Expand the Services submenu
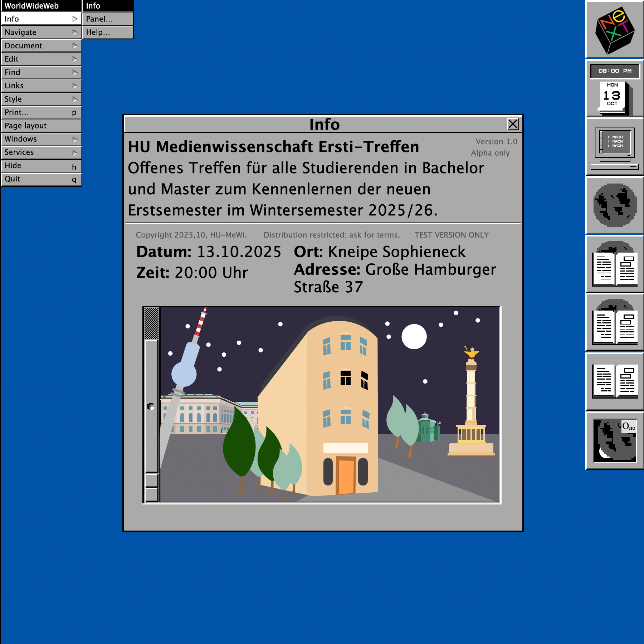This screenshot has height=644, width=644. click(x=41, y=152)
